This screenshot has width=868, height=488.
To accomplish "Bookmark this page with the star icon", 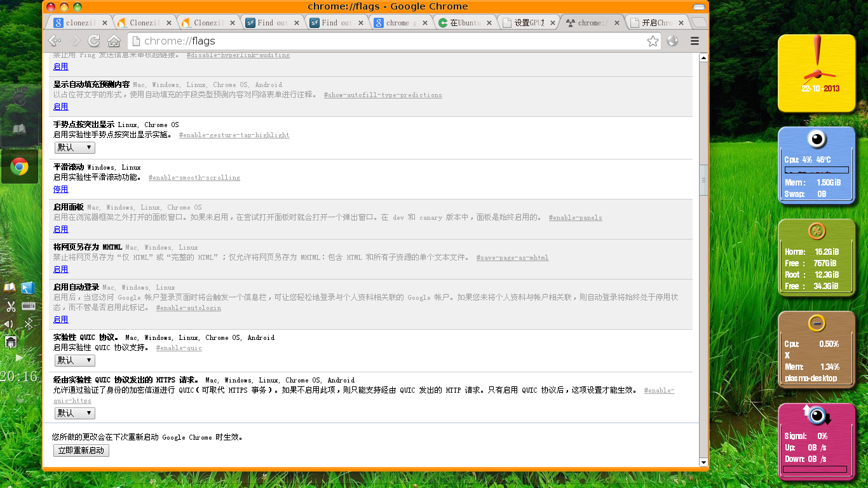I will [x=653, y=41].
